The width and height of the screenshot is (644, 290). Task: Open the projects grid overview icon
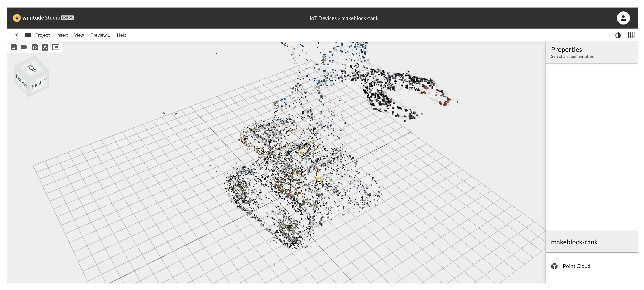point(28,35)
